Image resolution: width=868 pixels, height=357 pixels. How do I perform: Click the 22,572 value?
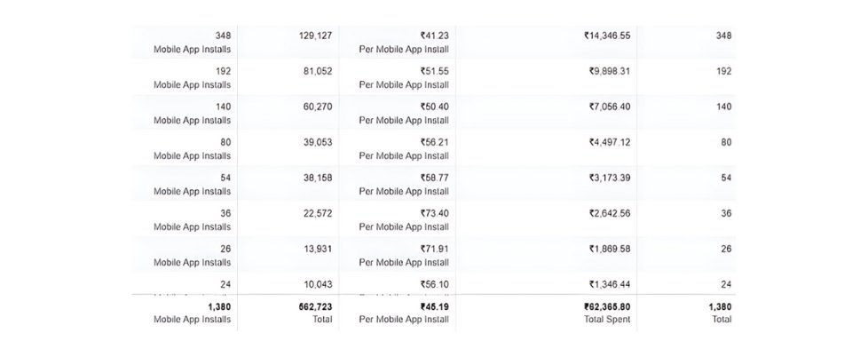tap(313, 213)
